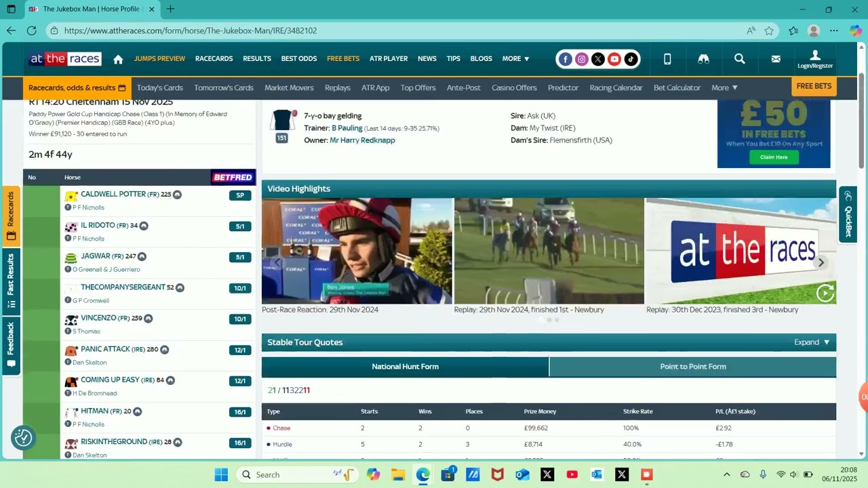Click the mobile phone app icon in header
The width and height of the screenshot is (868, 488).
point(667,59)
